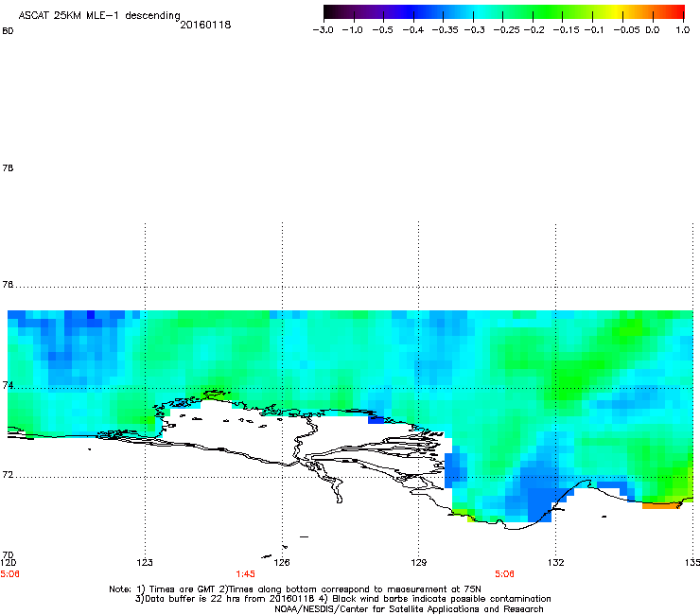The image size is (700, 615).
Task: Click the orange data patch on the map
Action: point(660,505)
